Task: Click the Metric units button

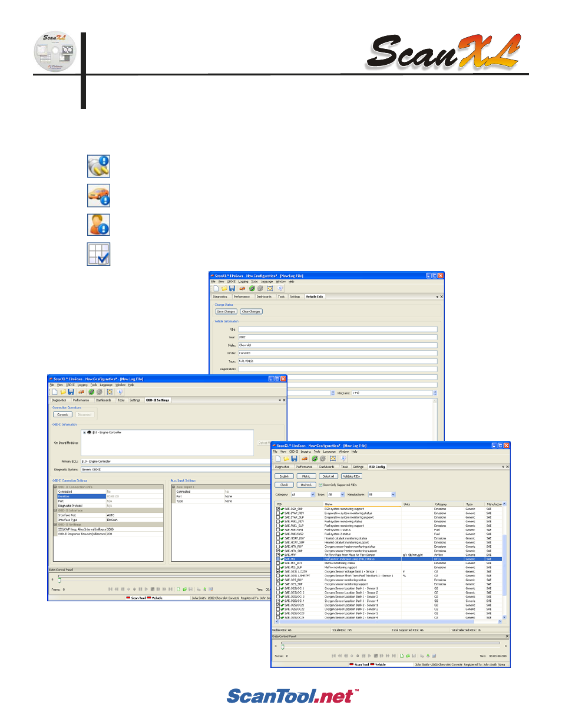Action: pos(306,476)
